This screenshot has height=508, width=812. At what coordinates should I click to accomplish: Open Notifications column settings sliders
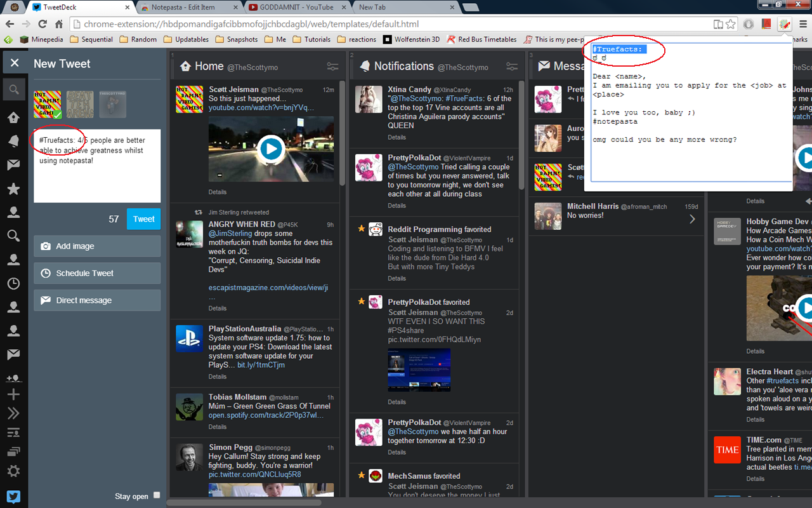click(513, 66)
